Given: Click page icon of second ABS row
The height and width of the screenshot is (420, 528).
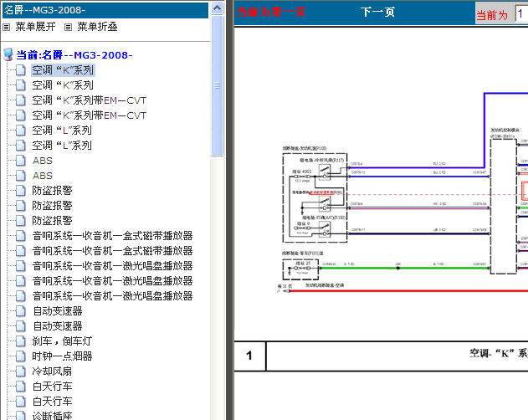Looking at the screenshot, I should 21,176.
